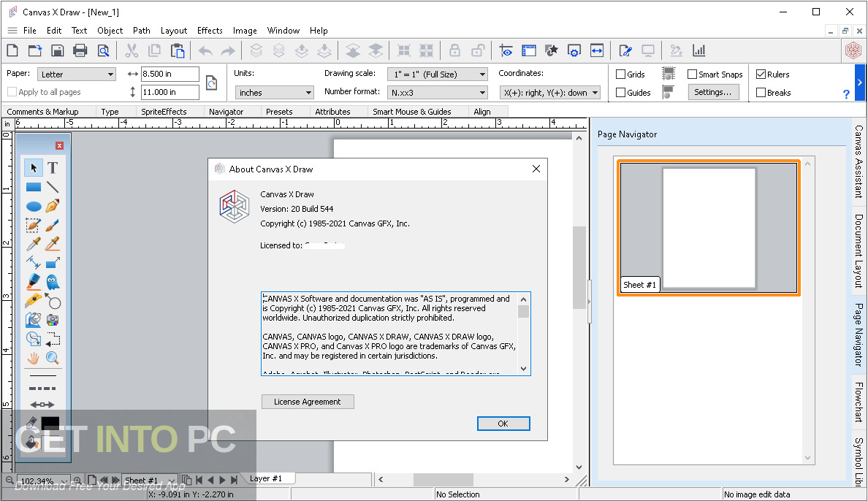The image size is (868, 501).
Task: Open the Layout menu
Action: [174, 31]
